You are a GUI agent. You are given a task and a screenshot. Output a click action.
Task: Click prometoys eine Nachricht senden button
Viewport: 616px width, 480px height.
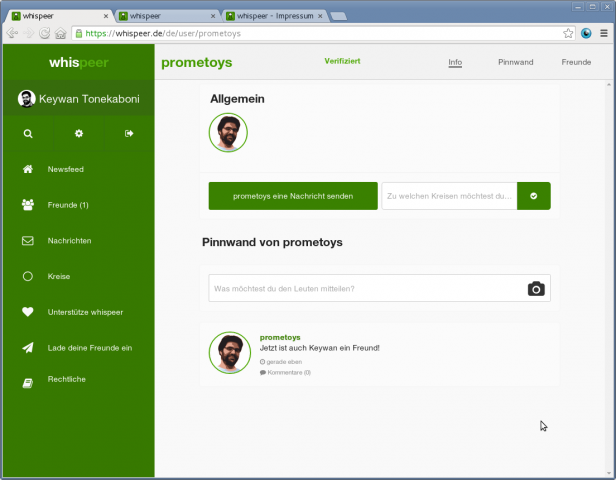(x=293, y=196)
